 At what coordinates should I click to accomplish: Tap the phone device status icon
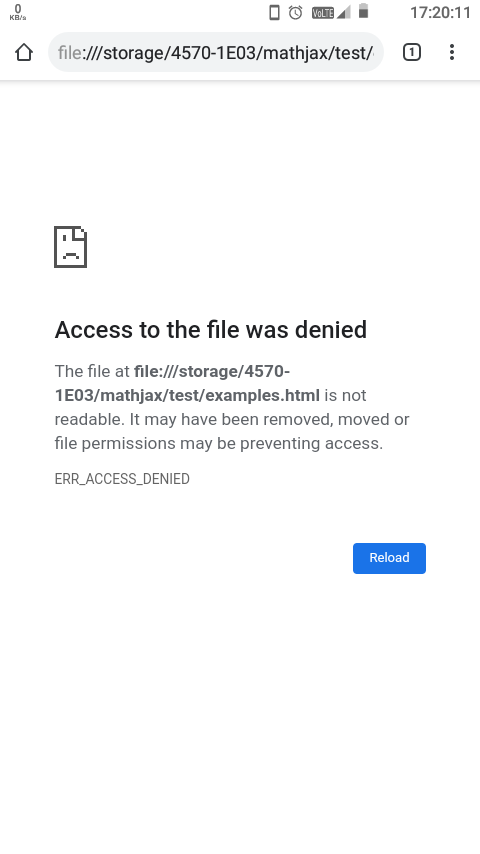275,13
